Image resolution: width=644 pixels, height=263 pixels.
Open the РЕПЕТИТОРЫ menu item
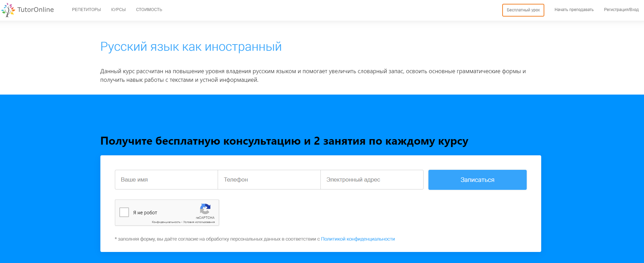pyautogui.click(x=87, y=10)
